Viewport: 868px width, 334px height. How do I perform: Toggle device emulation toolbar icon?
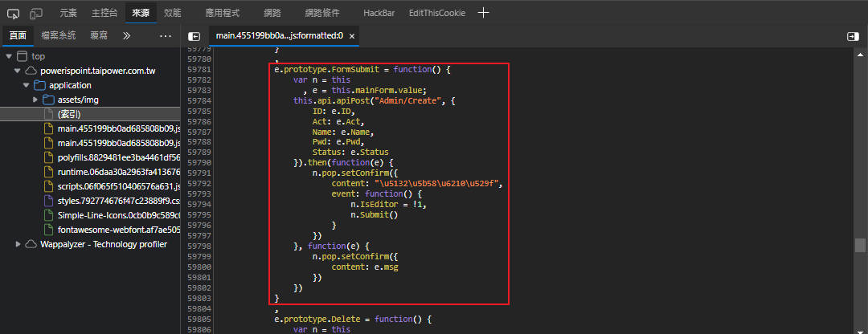36,13
